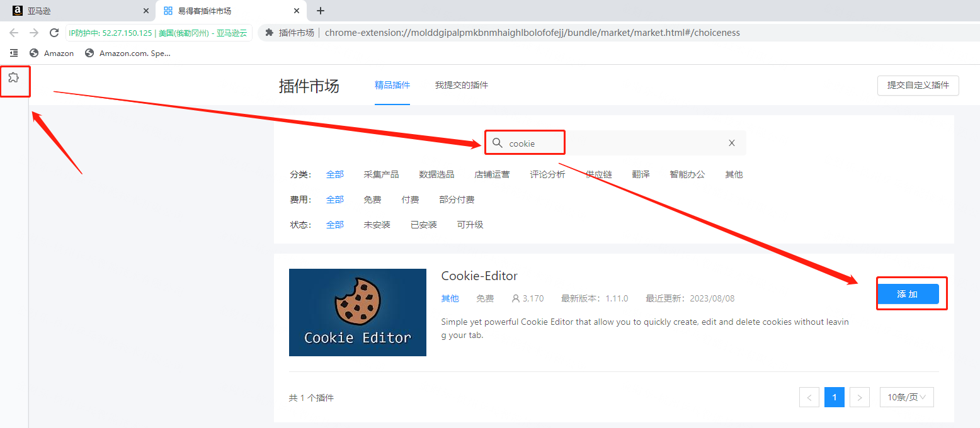The image size is (980, 428).
Task: Click the 最近更新: 2023/08/08 text
Action: click(690, 298)
